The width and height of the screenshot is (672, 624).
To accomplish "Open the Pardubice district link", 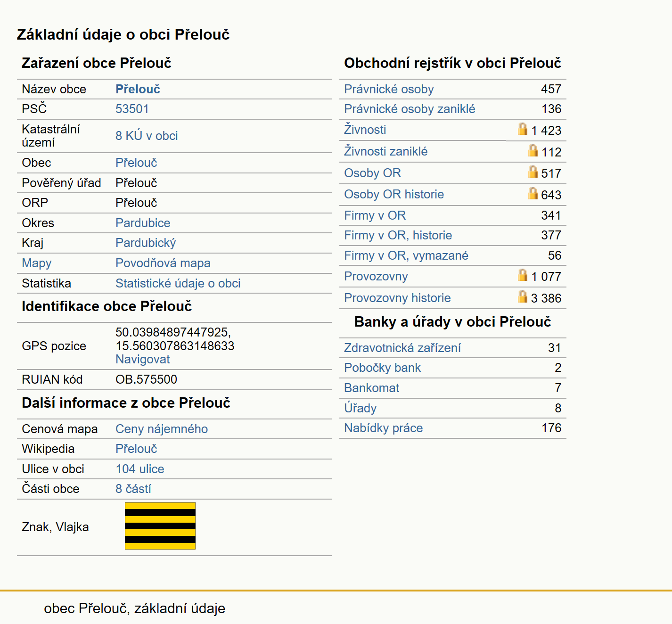I will pos(143,223).
